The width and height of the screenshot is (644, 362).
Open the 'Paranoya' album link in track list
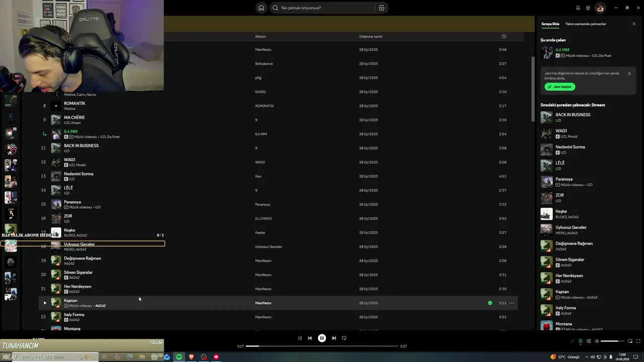(x=263, y=205)
